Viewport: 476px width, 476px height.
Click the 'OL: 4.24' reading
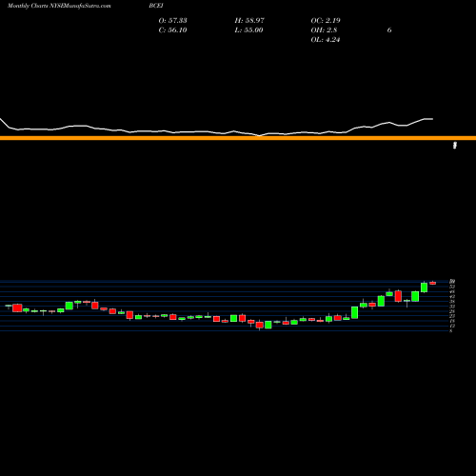pos(326,39)
